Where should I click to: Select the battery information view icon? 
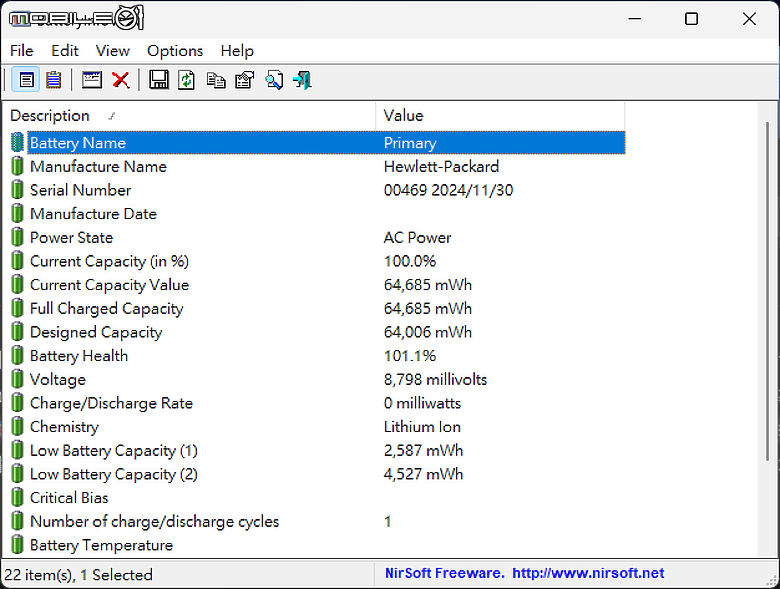point(26,80)
